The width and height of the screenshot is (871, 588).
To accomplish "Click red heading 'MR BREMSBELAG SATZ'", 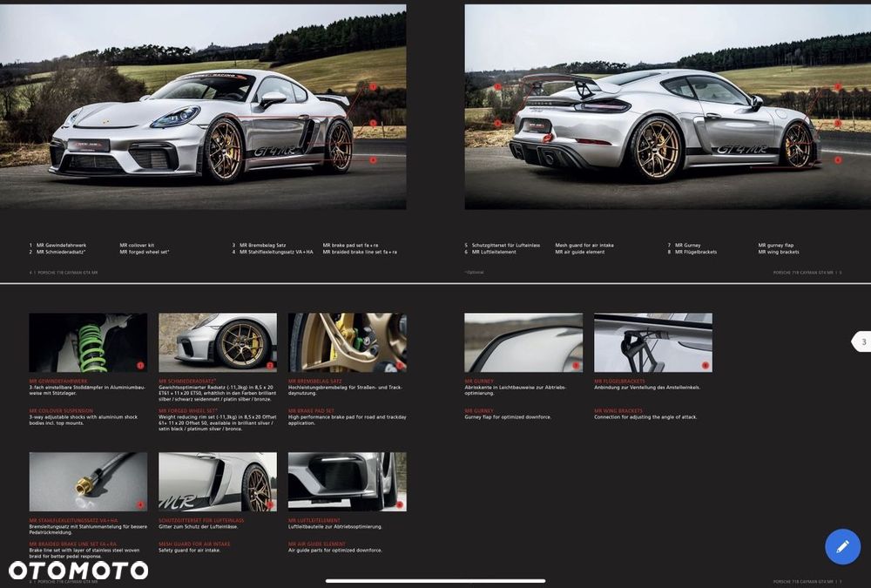I will tap(315, 382).
